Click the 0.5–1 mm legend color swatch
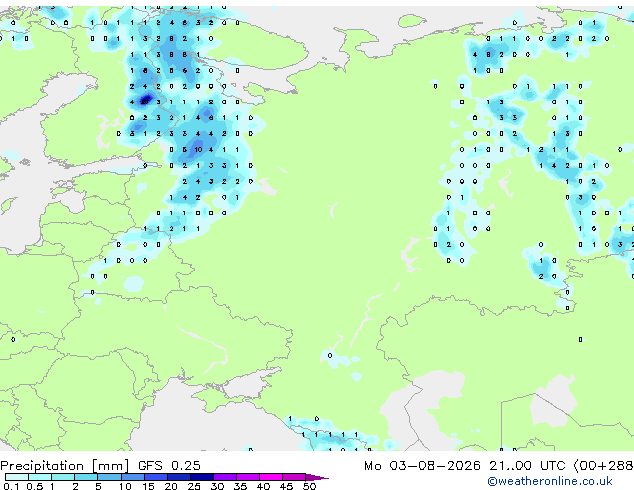The width and height of the screenshot is (634, 490). point(40,477)
